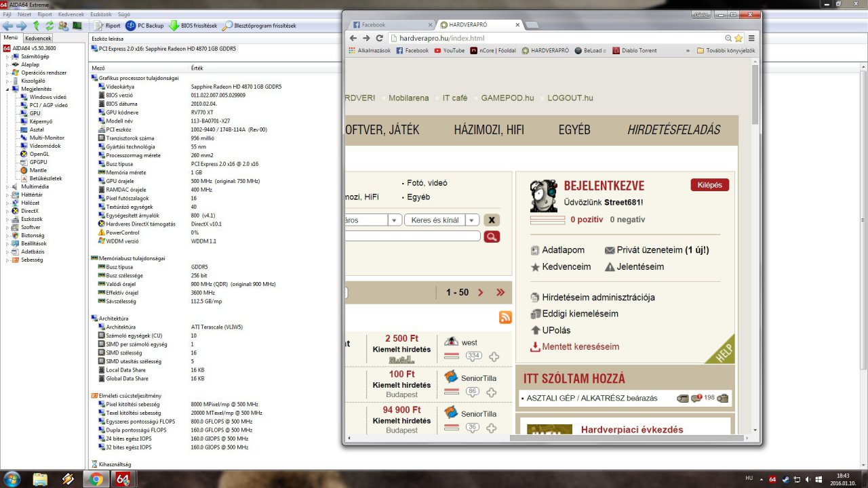Click the AIDA64 back arrow toolbar icon
Screen dimensions: 868x488
(7, 26)
